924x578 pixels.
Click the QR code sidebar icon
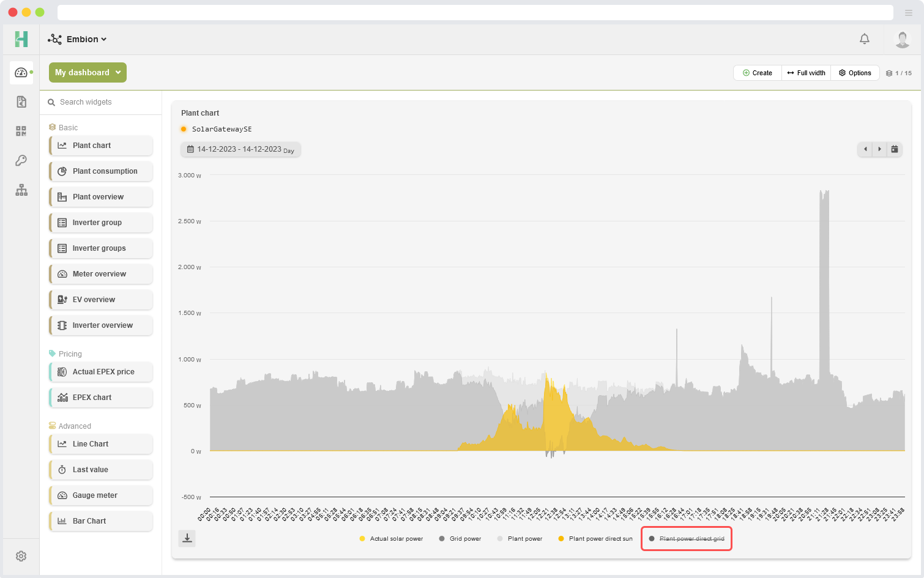click(21, 131)
